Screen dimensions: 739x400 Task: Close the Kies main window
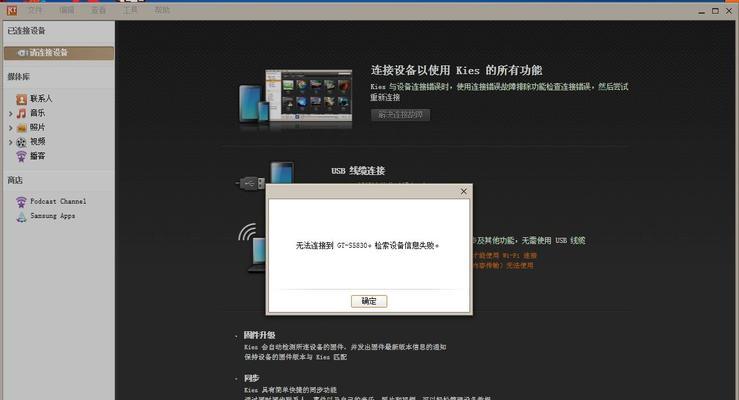coord(729,11)
